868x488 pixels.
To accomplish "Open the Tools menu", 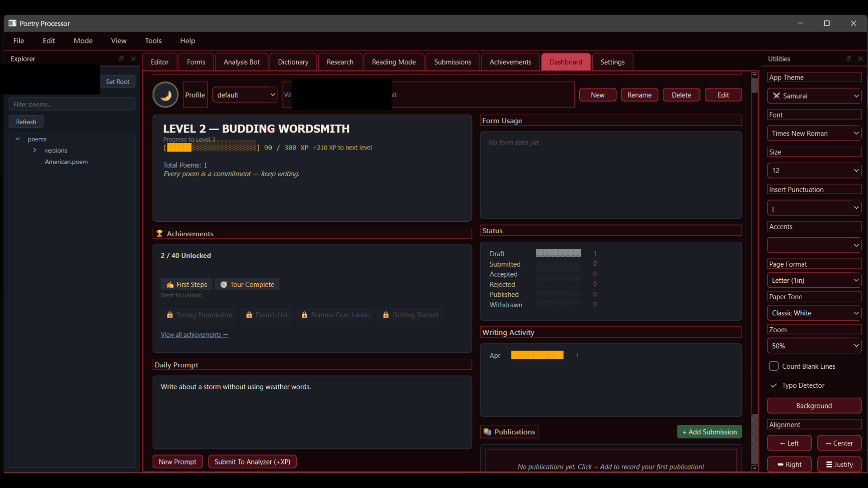I will (x=153, y=41).
